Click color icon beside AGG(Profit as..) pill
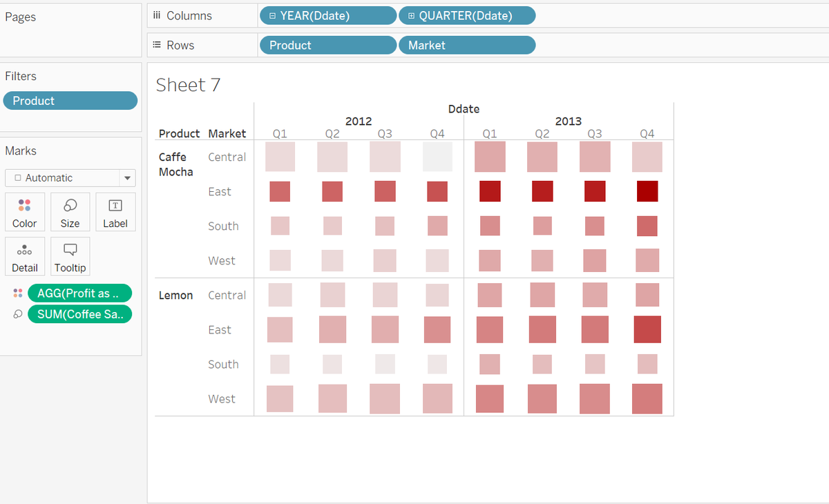The height and width of the screenshot is (504, 829). click(18, 293)
